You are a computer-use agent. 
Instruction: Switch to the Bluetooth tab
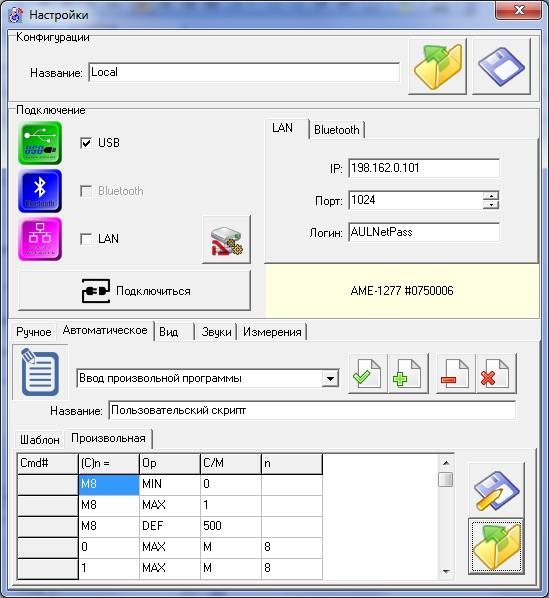(337, 130)
